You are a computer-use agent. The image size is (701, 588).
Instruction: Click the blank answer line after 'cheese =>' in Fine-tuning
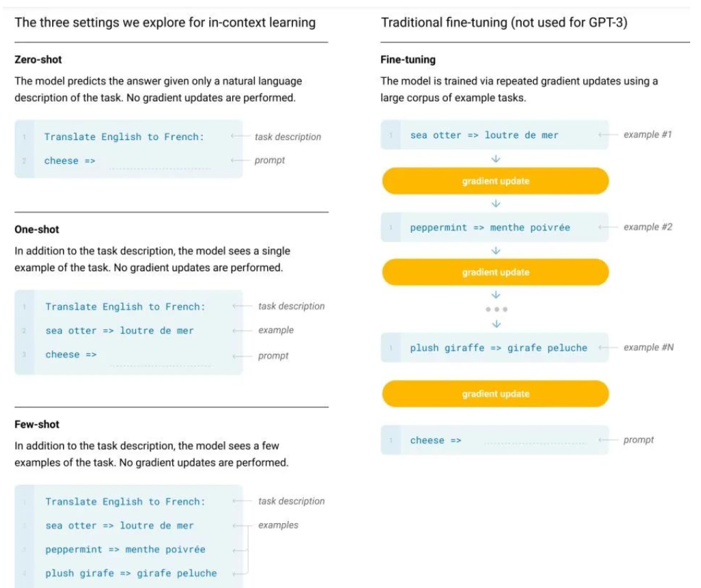point(535,444)
